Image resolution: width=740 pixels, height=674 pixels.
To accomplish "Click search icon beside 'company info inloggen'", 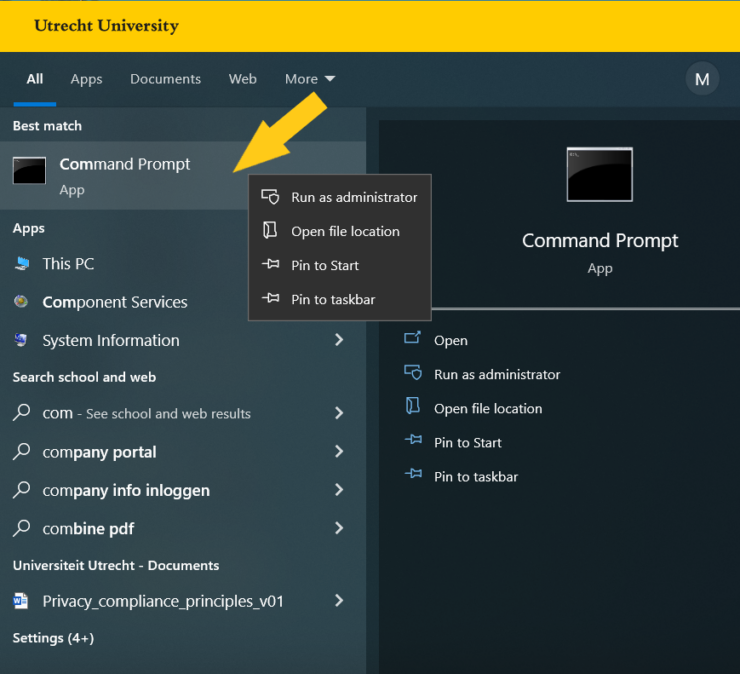I will (21, 489).
